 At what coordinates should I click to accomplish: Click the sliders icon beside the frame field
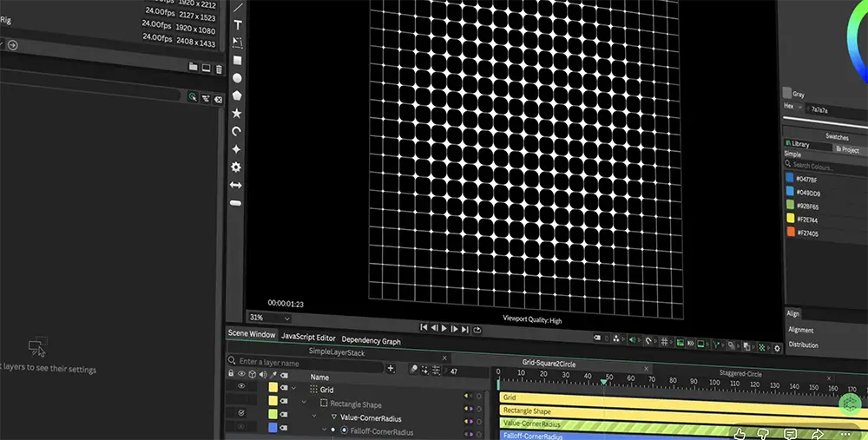pyautogui.click(x=437, y=371)
